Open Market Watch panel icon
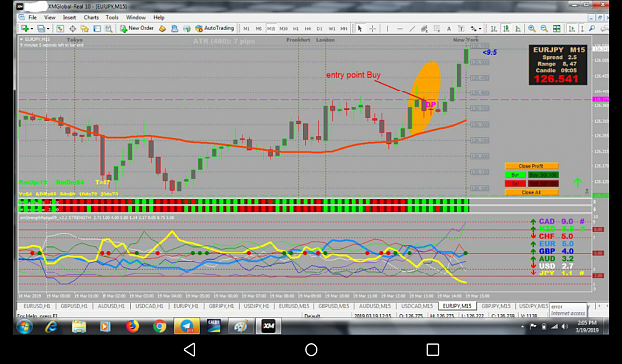Viewport: 622px width, 364px height. [60, 28]
